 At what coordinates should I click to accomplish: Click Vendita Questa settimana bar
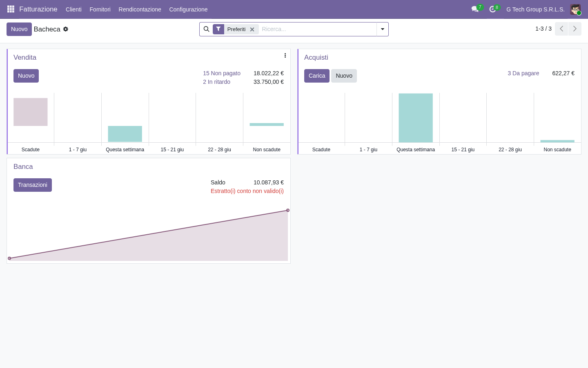(x=125, y=134)
